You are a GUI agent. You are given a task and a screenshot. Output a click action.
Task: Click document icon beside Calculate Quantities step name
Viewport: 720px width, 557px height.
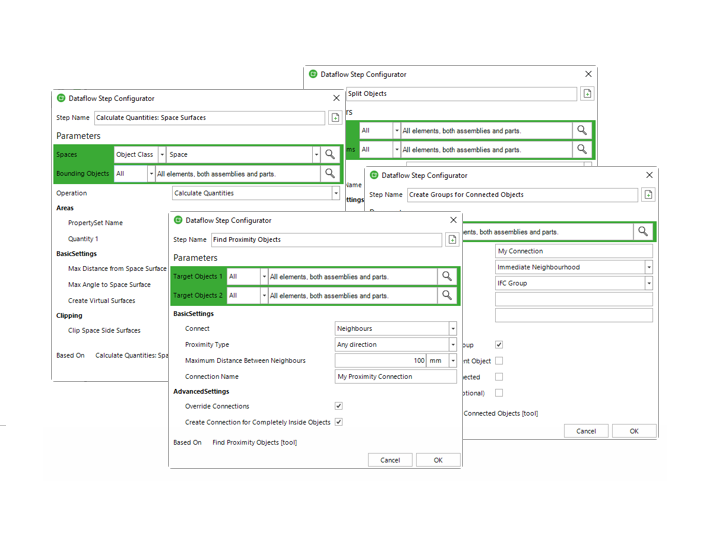pos(336,118)
